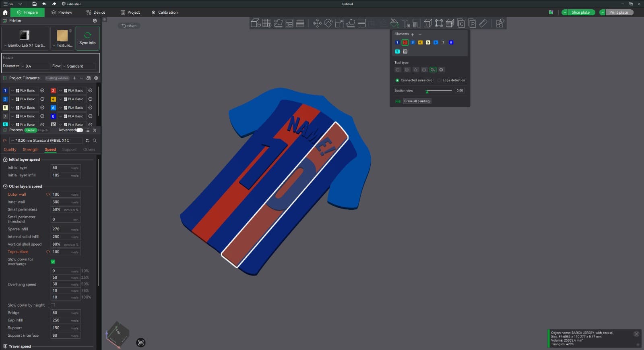Image resolution: width=644 pixels, height=350 pixels.
Task: Open the nozzle Flow dropdown
Action: pyautogui.click(x=79, y=66)
